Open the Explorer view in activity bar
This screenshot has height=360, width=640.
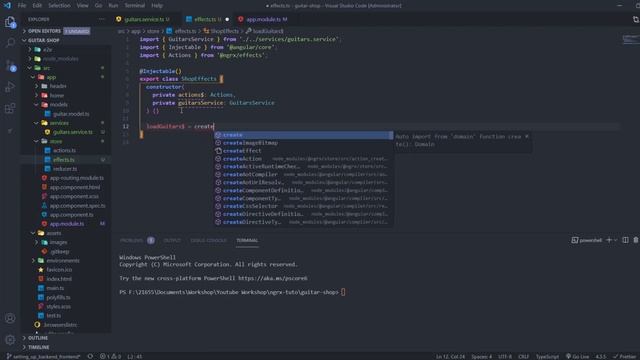click(10, 22)
